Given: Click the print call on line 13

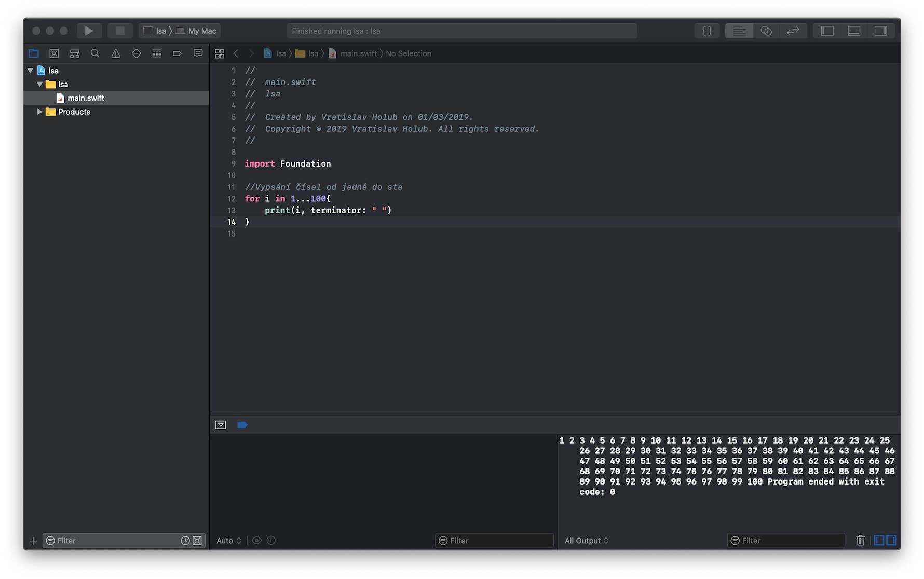Looking at the screenshot, I should click(277, 210).
